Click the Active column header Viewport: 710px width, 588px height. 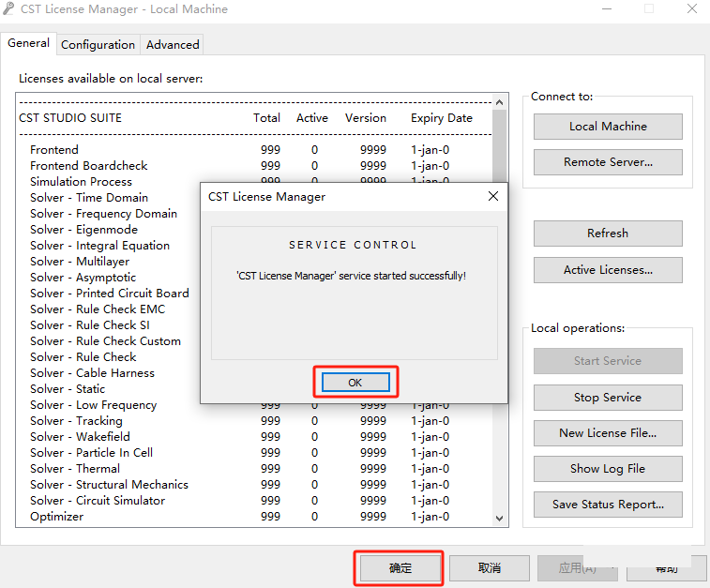point(312,118)
